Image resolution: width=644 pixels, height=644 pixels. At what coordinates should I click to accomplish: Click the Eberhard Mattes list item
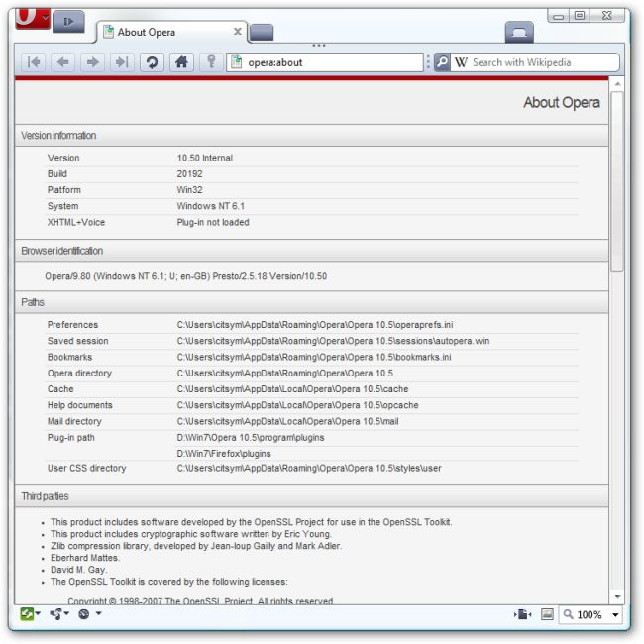[x=85, y=558]
